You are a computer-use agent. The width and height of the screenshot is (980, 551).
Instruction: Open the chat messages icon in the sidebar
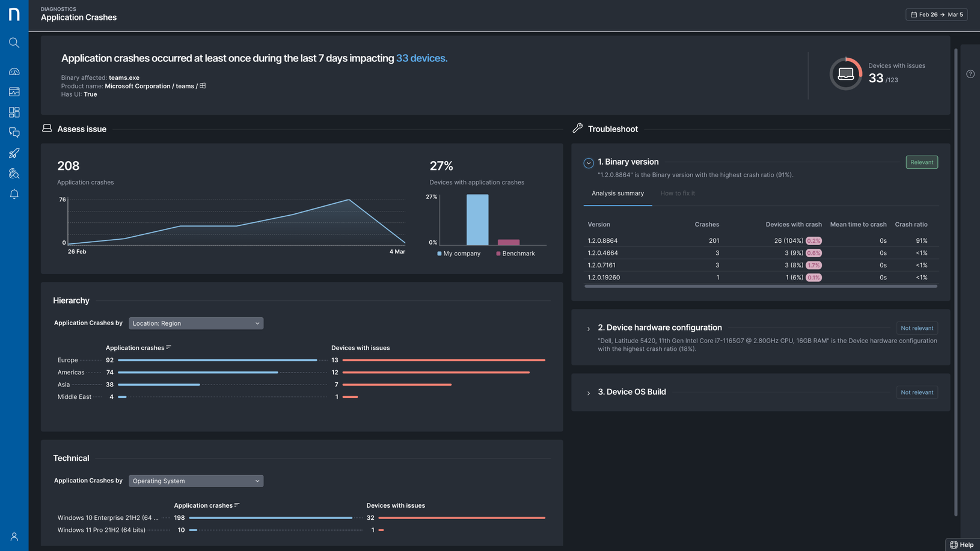click(14, 132)
